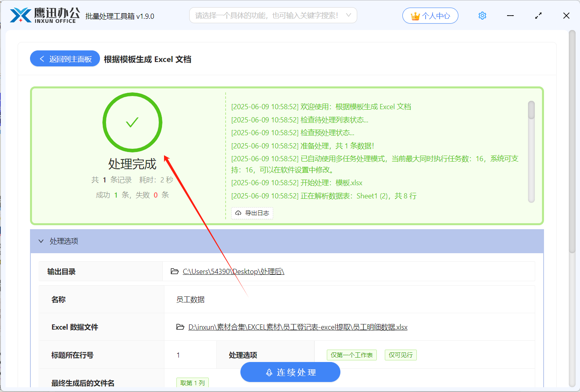580x392 pixels.
Task: Minimize the application window
Action: pyautogui.click(x=510, y=16)
